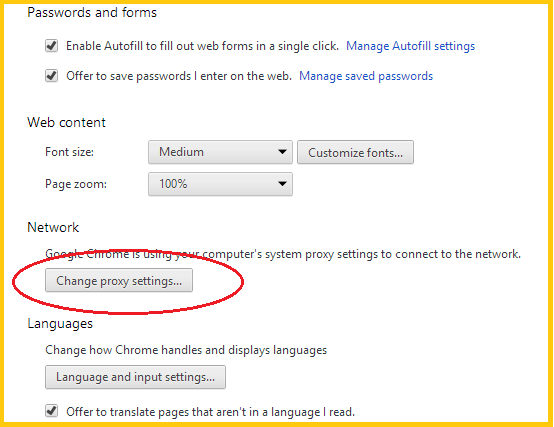
Task: Click the 'Font size:' label text
Action: [x=70, y=152]
